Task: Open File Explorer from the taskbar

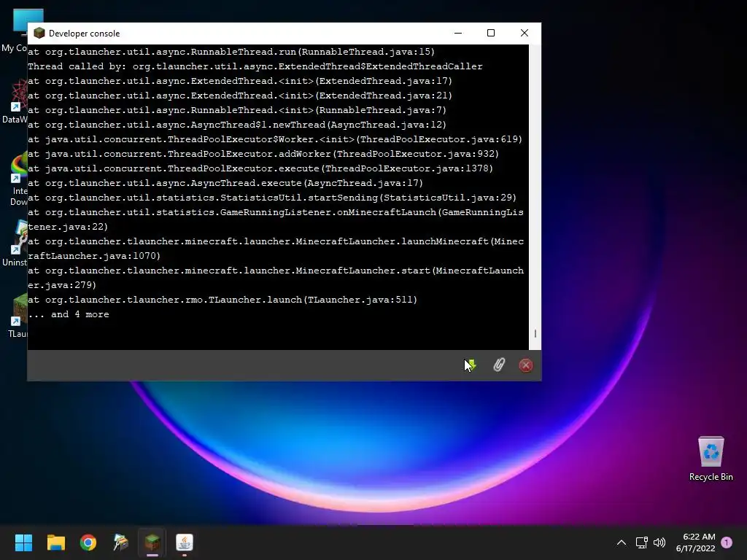Action: [x=55, y=542]
